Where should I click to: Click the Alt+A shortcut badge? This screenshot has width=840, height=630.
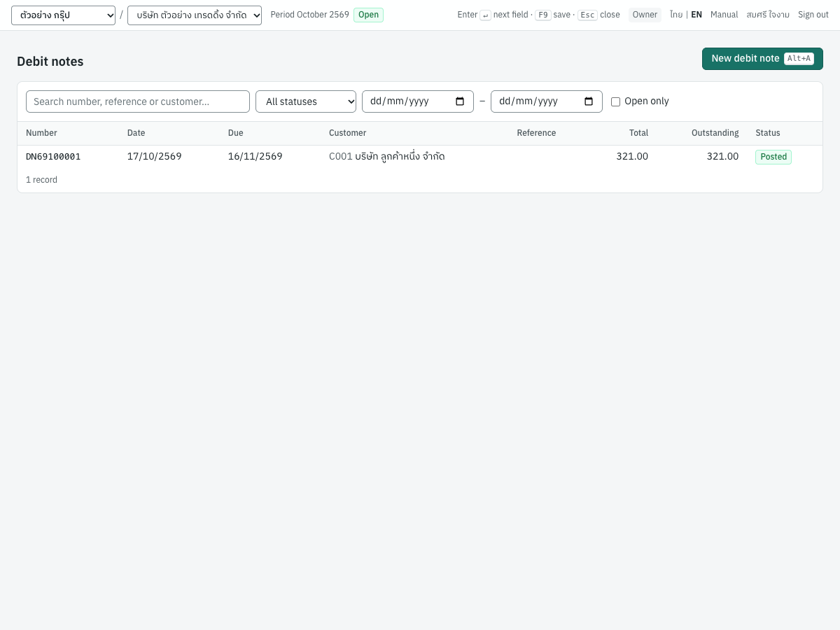click(799, 59)
